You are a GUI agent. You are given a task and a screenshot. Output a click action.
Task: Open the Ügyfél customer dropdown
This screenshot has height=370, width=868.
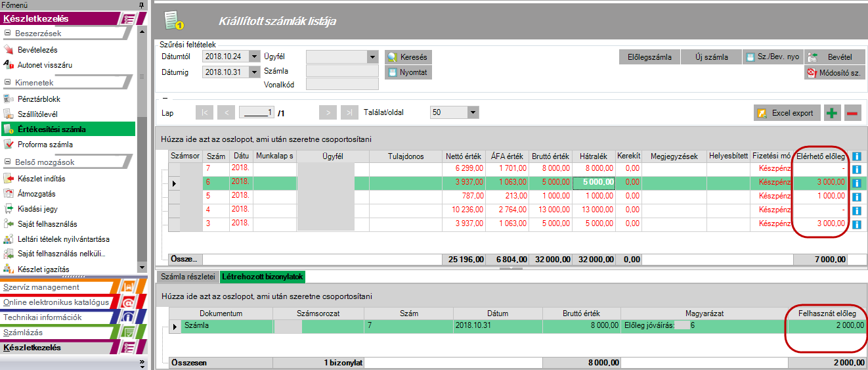pos(373,57)
